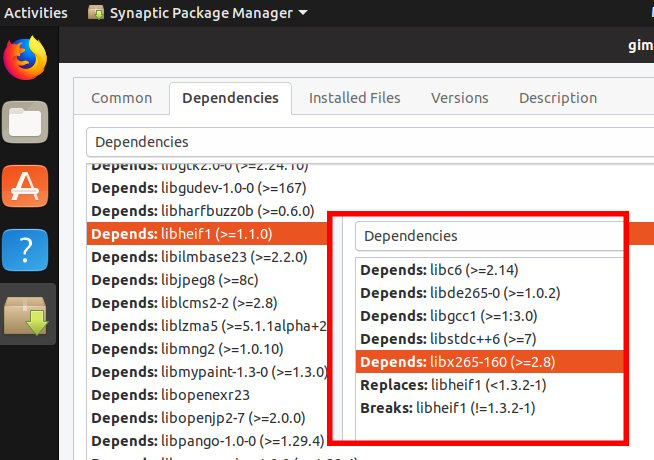Select row Depends: libmypaint-1.3-0
Screen dimensions: 654x460
tap(207, 372)
